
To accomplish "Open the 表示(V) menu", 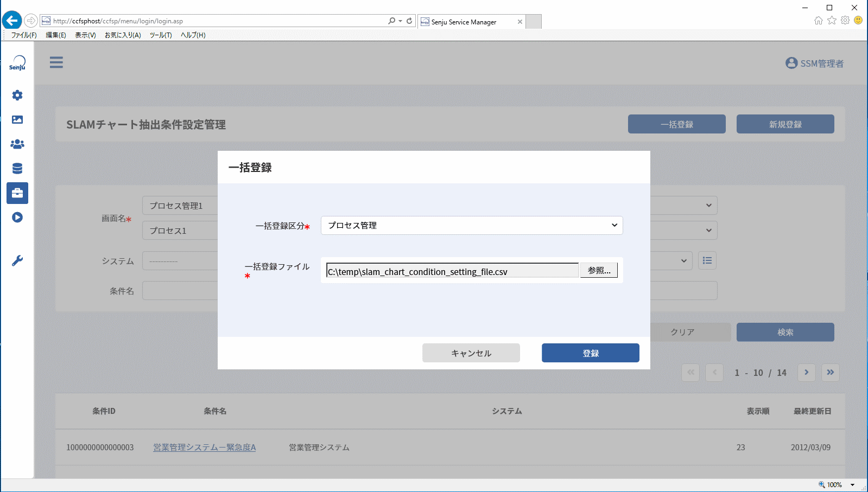I will (85, 35).
